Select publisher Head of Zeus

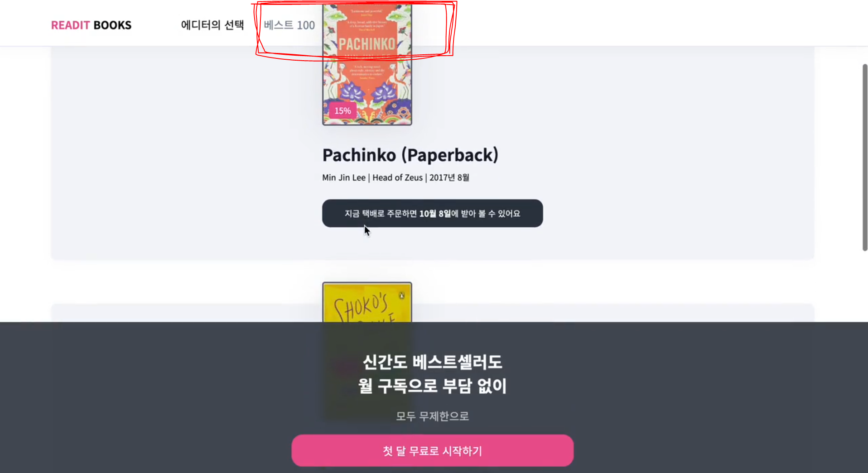397,177
